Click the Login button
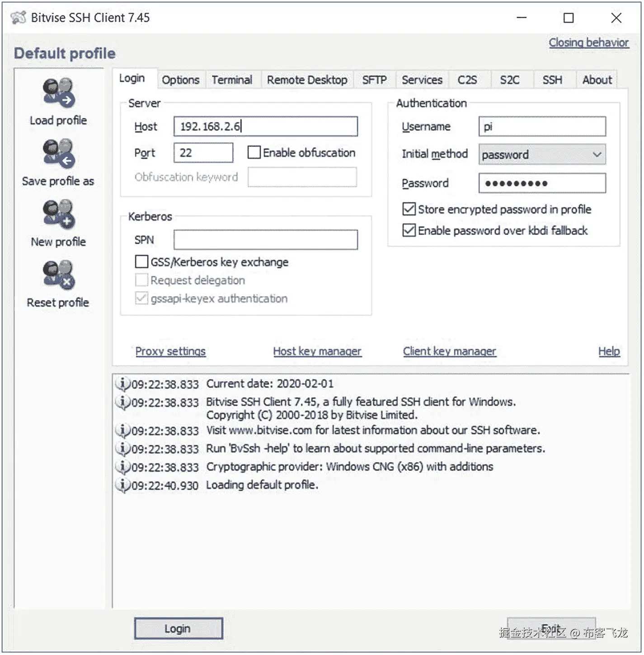The width and height of the screenshot is (644, 655). [178, 628]
